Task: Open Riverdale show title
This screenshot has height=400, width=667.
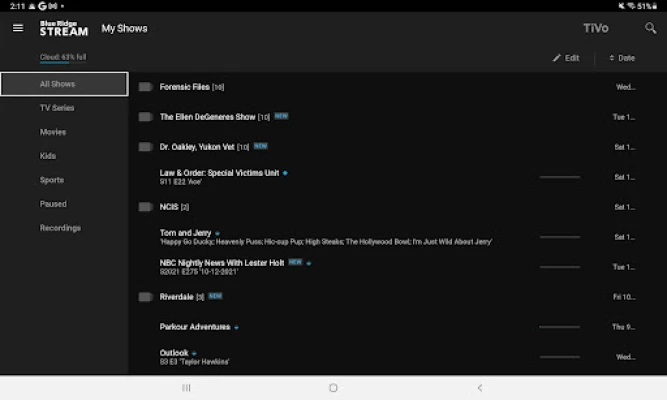Action: click(177, 297)
